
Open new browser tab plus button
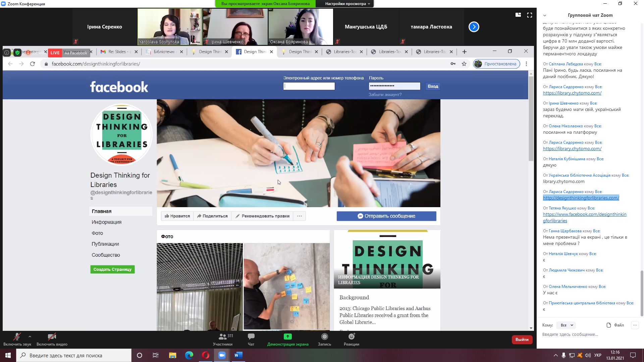pyautogui.click(x=464, y=52)
